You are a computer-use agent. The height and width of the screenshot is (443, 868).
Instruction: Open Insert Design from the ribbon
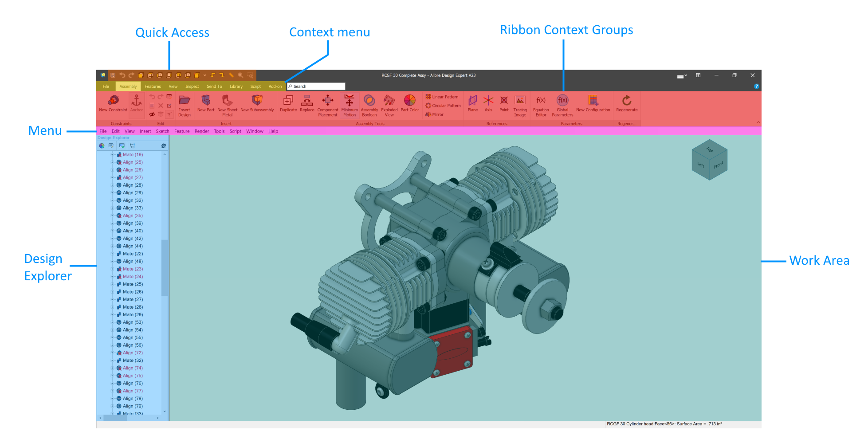coord(185,106)
